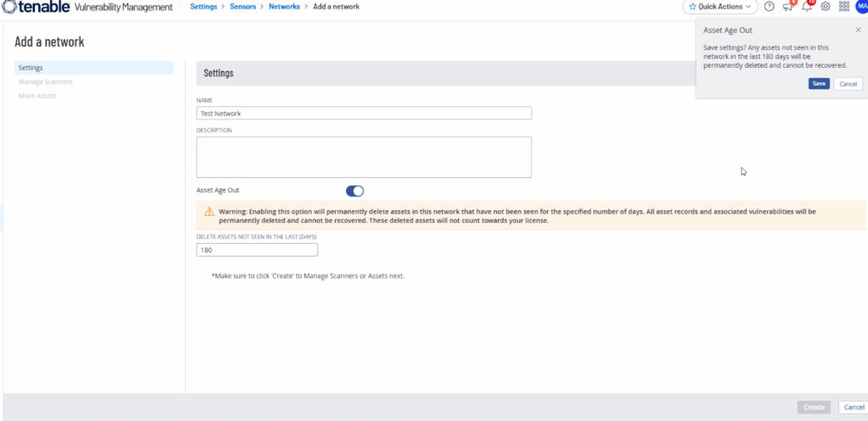
Task: Confirm with Save in the popup
Action: pos(819,84)
